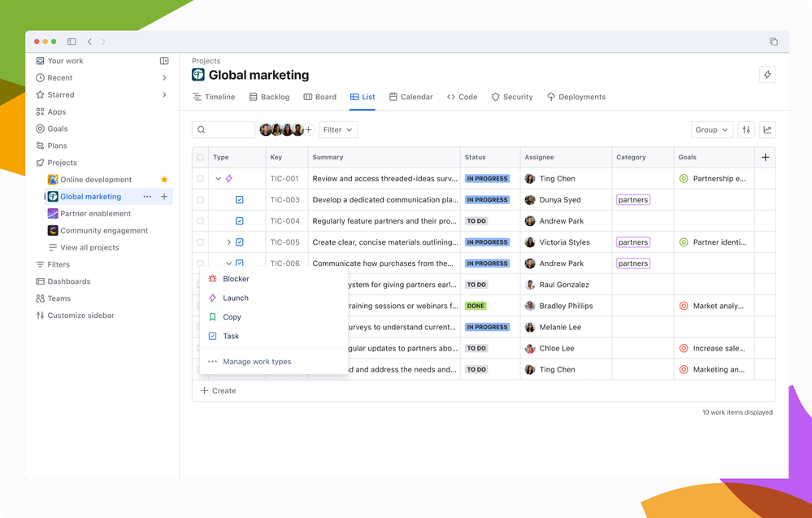This screenshot has height=518, width=812.
Task: Click task type icon of TIC-003
Action: tap(239, 199)
